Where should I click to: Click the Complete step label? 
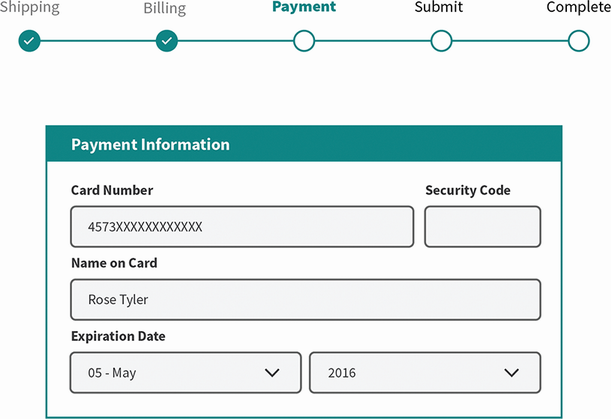[x=578, y=8]
